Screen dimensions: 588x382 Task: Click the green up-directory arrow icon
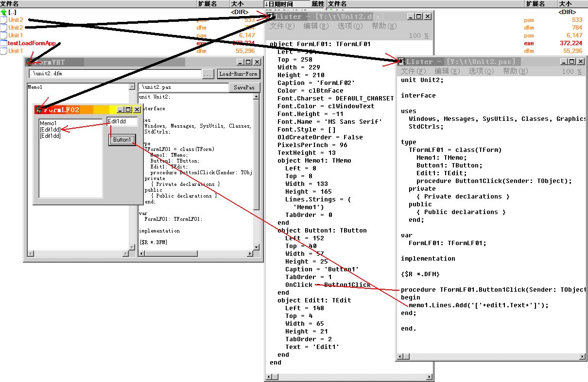coord(4,12)
